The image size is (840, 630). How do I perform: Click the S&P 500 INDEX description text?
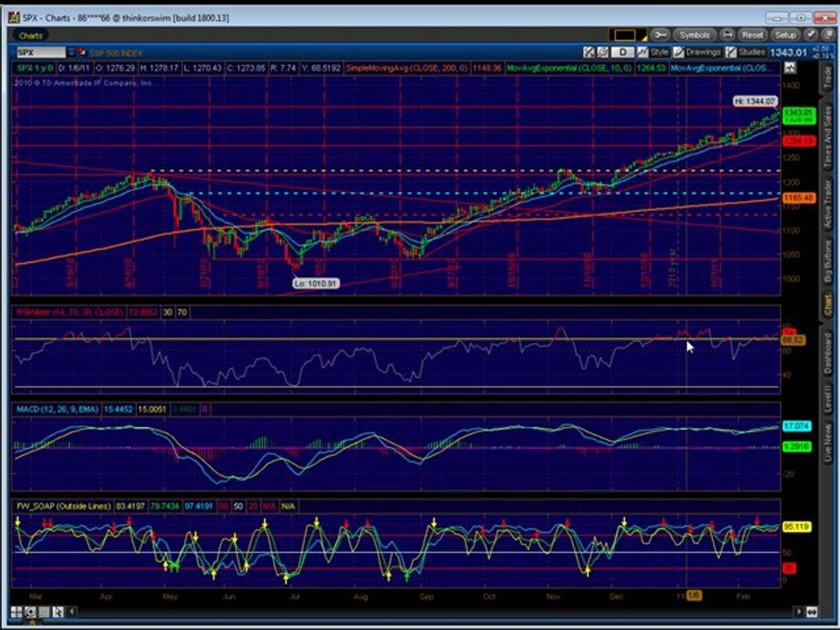(115, 52)
